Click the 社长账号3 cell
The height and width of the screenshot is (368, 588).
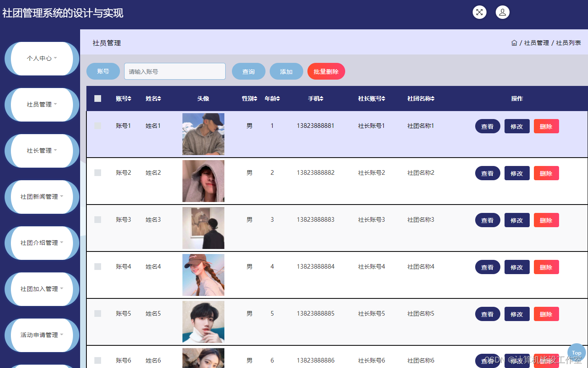(372, 220)
